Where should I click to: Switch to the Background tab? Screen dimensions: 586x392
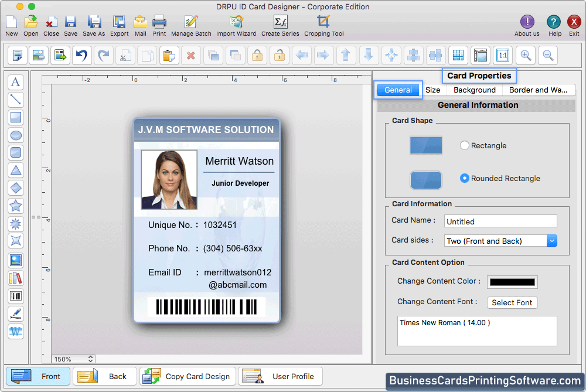click(x=475, y=90)
